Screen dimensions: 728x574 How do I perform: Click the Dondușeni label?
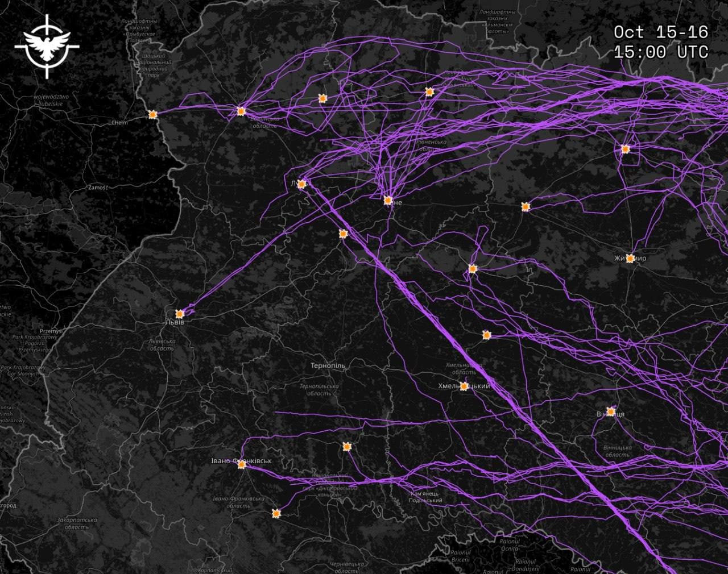click(x=526, y=565)
